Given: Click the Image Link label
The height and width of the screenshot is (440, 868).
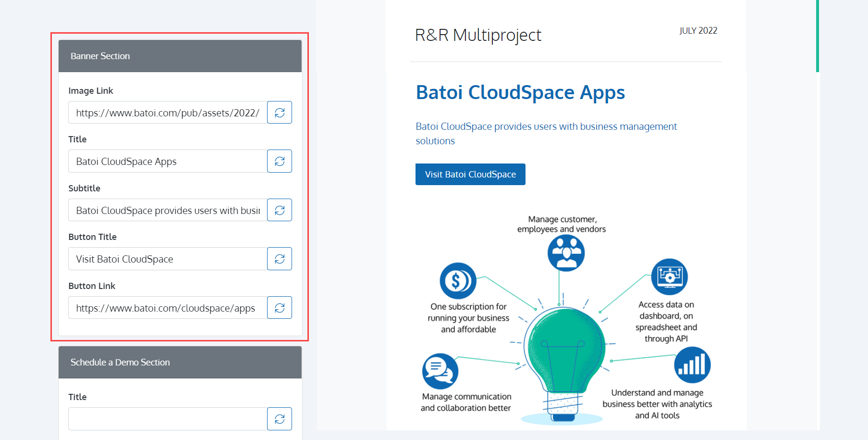Looking at the screenshot, I should pos(91,90).
